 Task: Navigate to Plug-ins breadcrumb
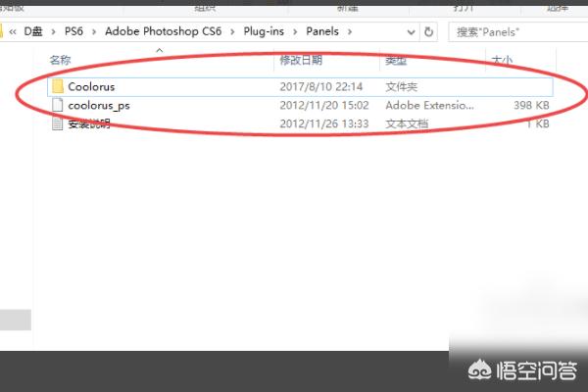[264, 31]
